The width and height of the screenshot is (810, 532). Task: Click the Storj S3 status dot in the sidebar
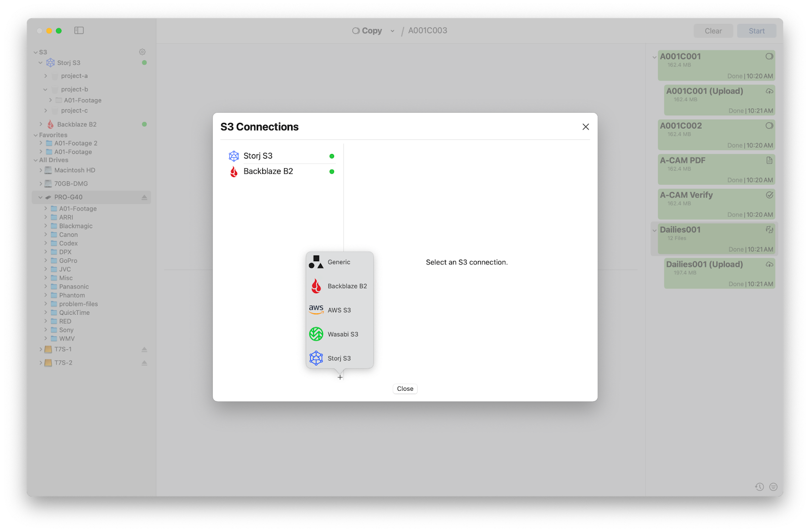[144, 63]
